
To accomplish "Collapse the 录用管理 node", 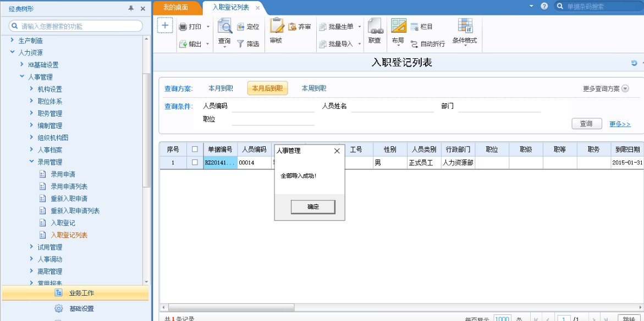I will coord(32,162).
